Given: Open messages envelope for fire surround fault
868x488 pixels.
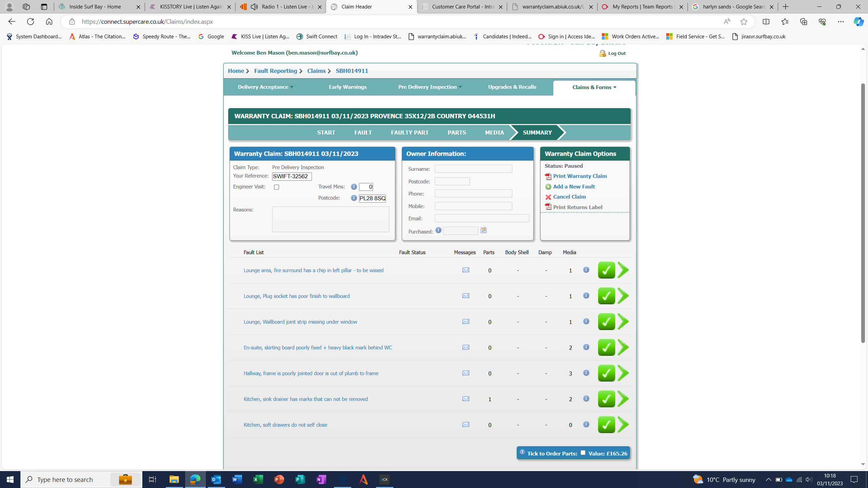Looking at the screenshot, I should point(466,270).
